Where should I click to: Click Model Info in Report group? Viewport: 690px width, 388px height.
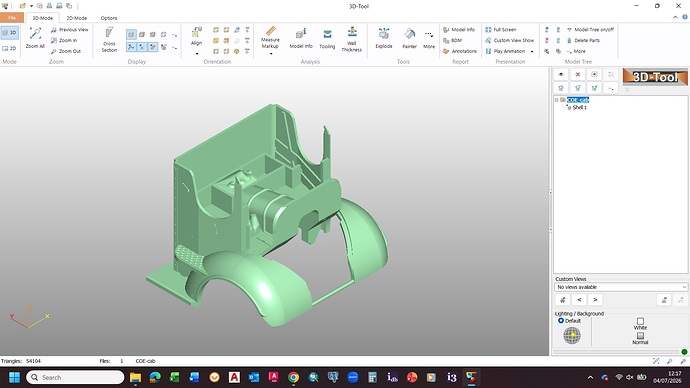[459, 29]
